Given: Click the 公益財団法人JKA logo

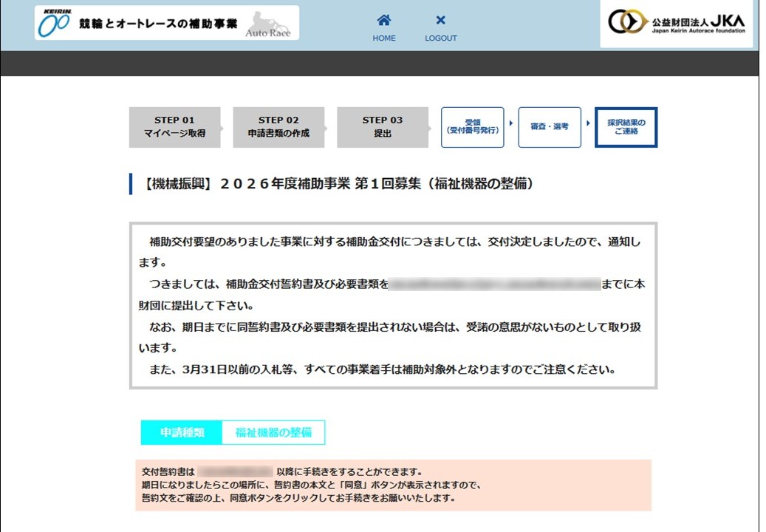Looking at the screenshot, I should (677, 22).
